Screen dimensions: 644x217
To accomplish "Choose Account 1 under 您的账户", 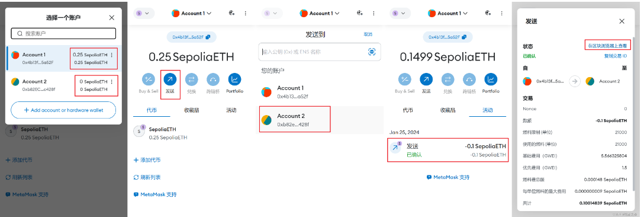I will (320, 92).
